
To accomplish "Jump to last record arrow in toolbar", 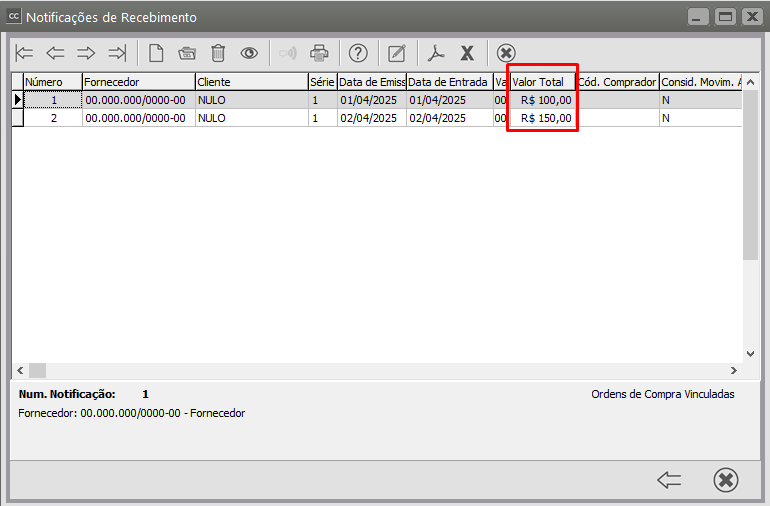I will coord(117,53).
